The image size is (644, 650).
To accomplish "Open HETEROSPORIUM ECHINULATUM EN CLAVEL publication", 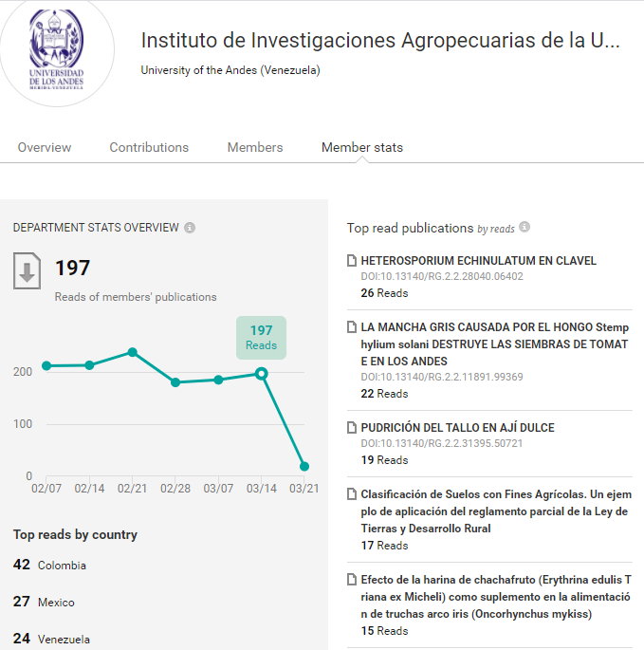I will pyautogui.click(x=479, y=261).
